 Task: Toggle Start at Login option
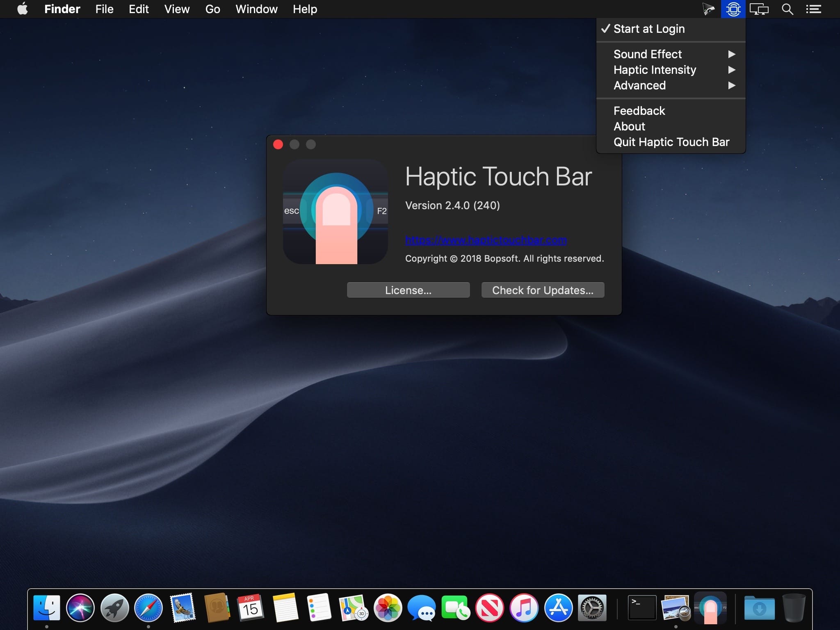(x=649, y=29)
